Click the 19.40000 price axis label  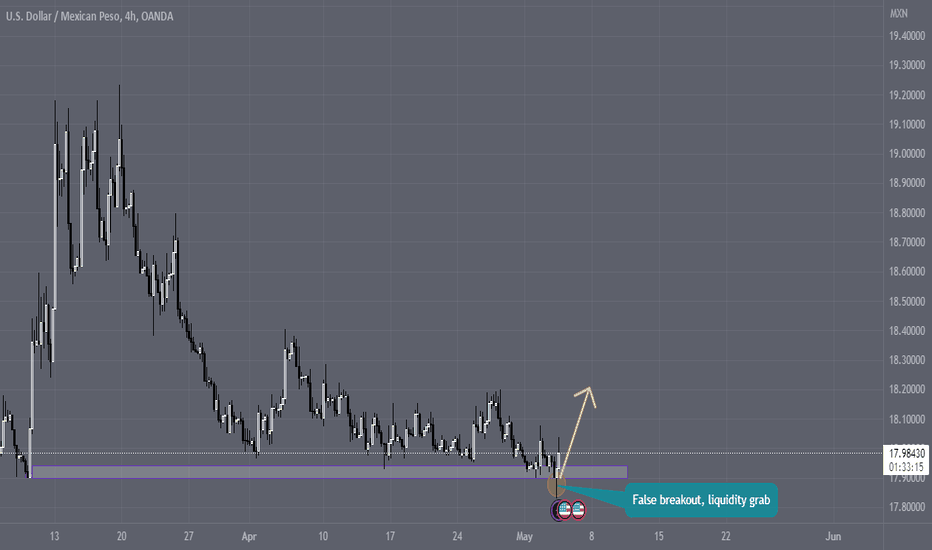pos(907,36)
